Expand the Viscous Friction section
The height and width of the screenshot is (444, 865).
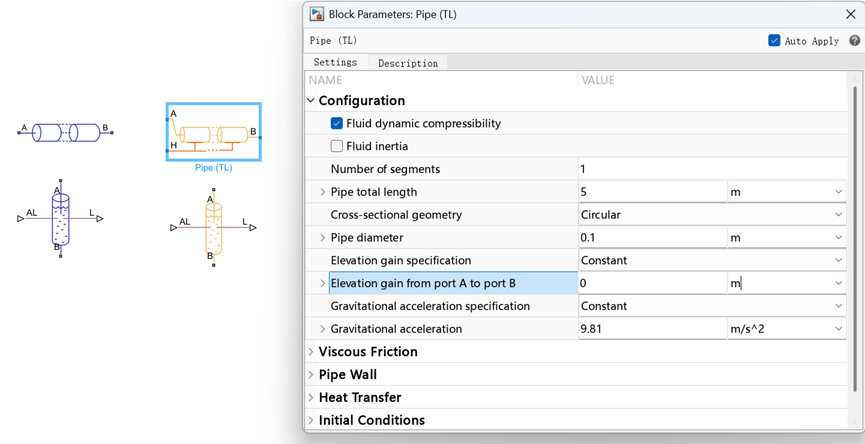(x=311, y=352)
